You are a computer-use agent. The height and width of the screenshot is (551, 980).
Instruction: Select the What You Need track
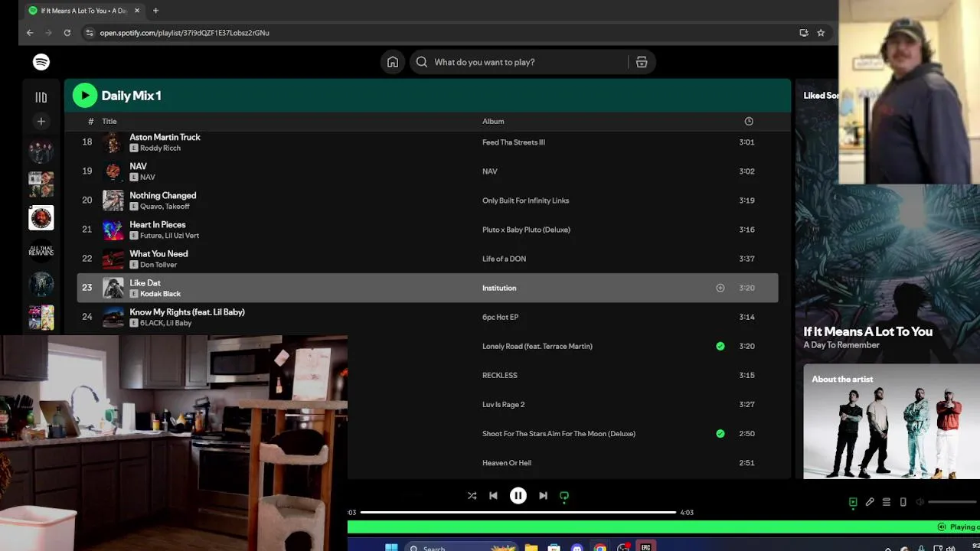pyautogui.click(x=158, y=253)
